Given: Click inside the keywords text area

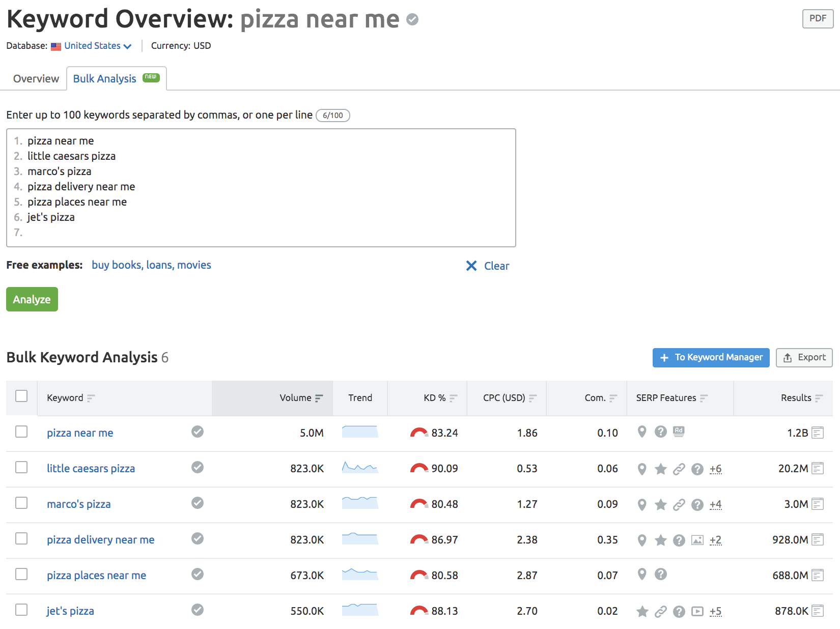Looking at the screenshot, I should click(x=261, y=188).
